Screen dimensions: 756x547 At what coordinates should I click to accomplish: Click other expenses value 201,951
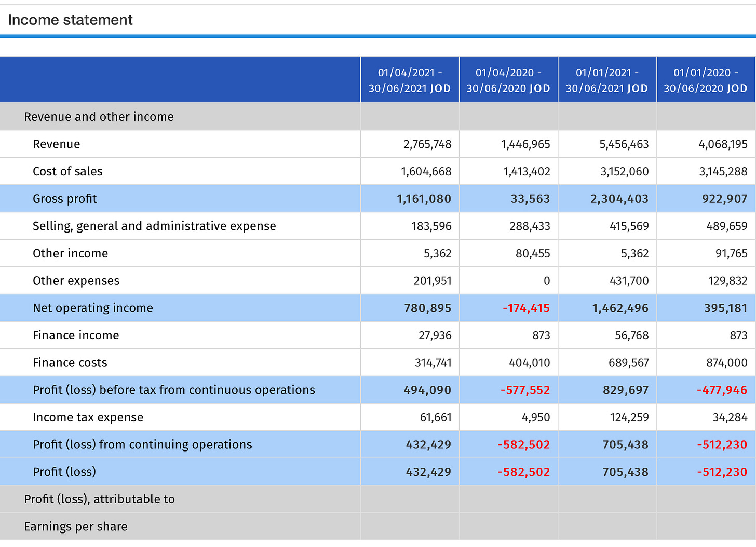click(x=433, y=281)
